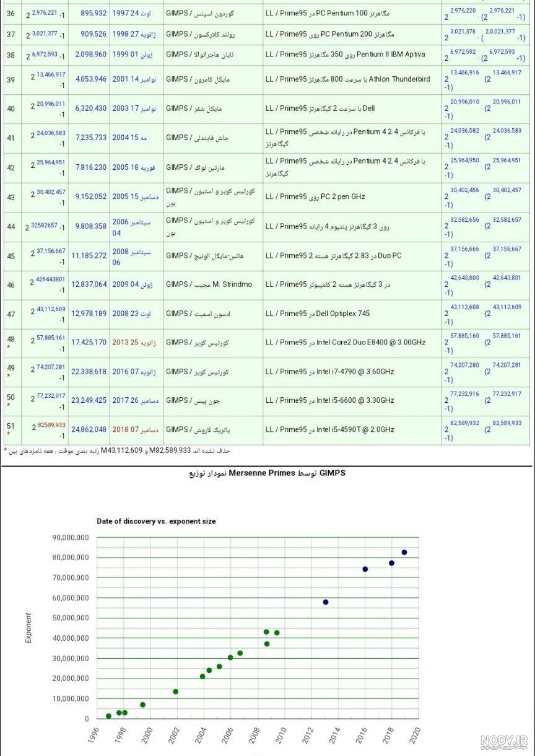Open the red date ژانویه 25 2013
Screen dimensions: 535x756
tap(134, 342)
